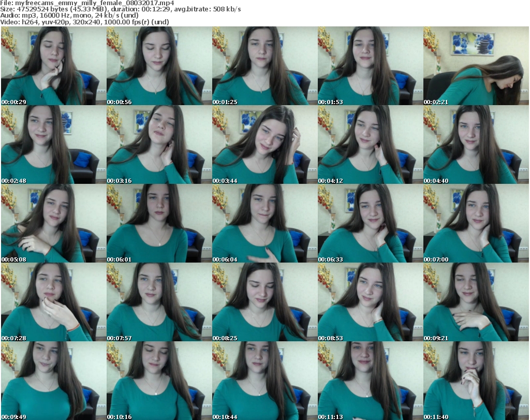This screenshot has height=420, width=530.
Task: Pick the preview frame at 00:05:08
Action: click(x=53, y=223)
